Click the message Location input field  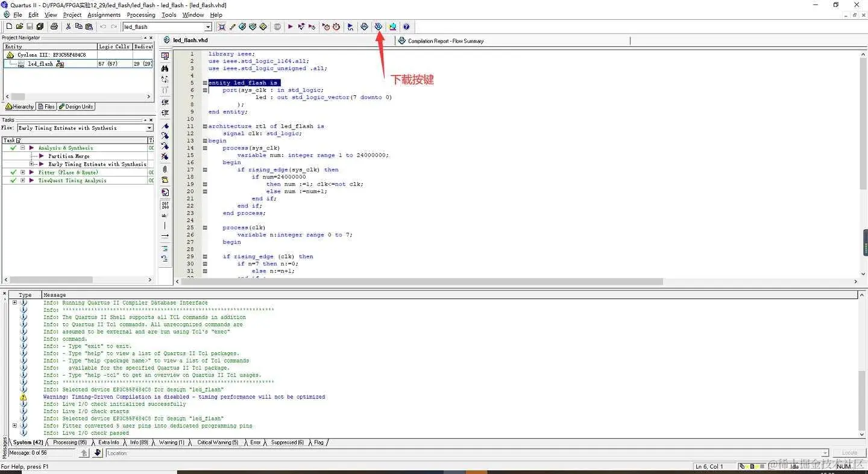pyautogui.click(x=467, y=453)
